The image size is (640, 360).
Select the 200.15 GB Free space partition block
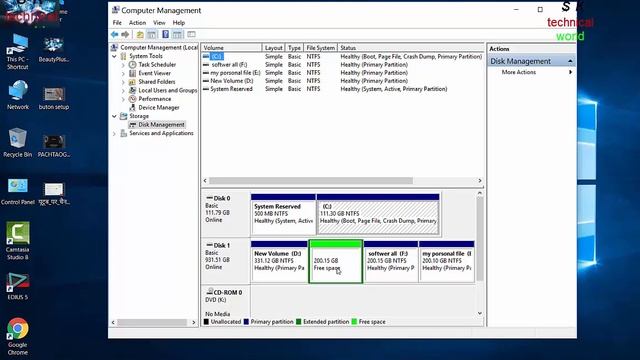[x=336, y=261]
